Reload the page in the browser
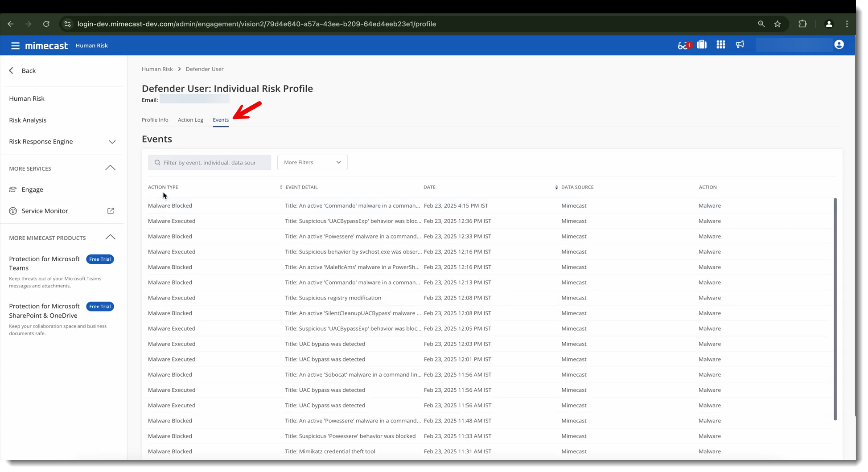The image size is (868, 472). click(x=46, y=24)
